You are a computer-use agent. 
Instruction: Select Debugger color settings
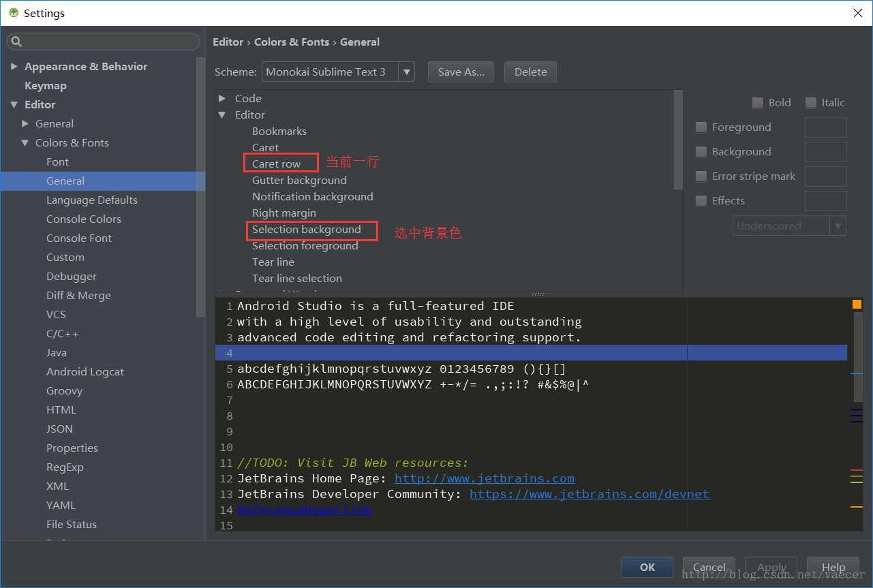72,276
